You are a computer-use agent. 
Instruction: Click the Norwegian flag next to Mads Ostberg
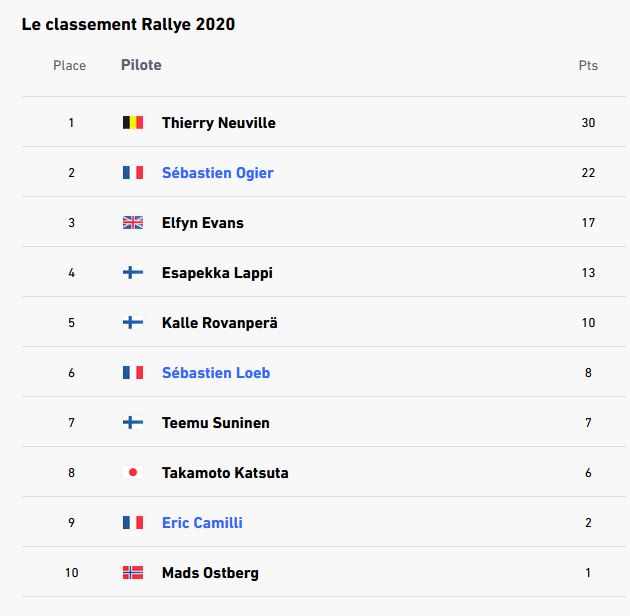pos(133,573)
